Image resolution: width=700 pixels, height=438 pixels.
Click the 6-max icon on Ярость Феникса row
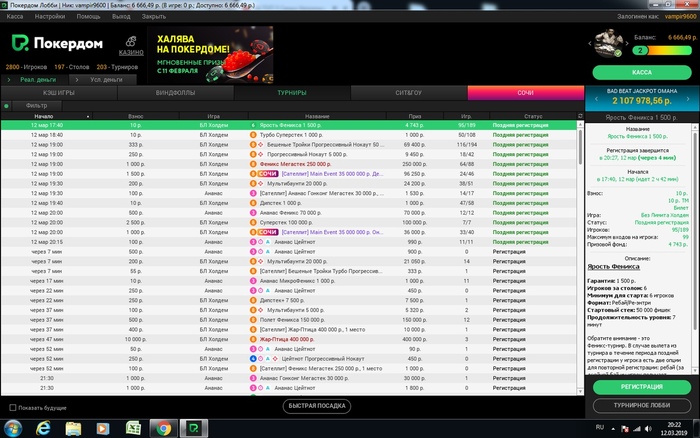[253, 125]
